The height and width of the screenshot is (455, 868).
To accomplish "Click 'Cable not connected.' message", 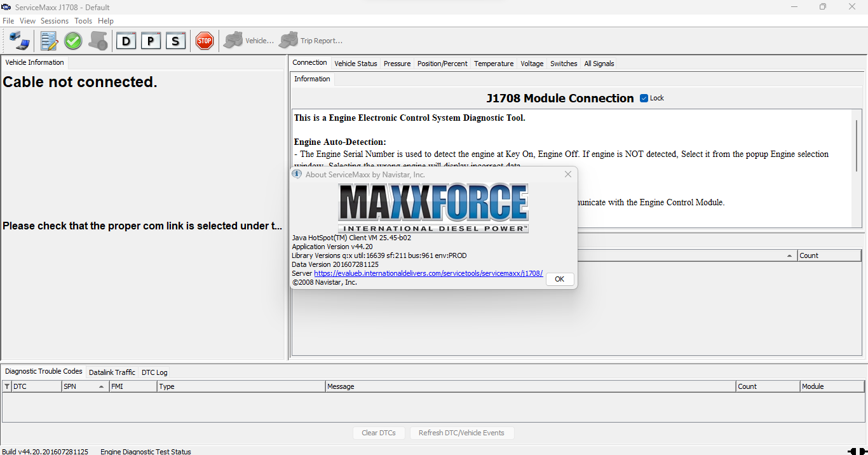I will [80, 82].
